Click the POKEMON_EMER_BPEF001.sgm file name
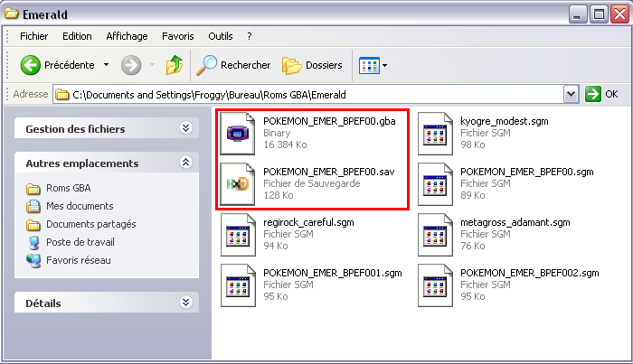 (333, 273)
